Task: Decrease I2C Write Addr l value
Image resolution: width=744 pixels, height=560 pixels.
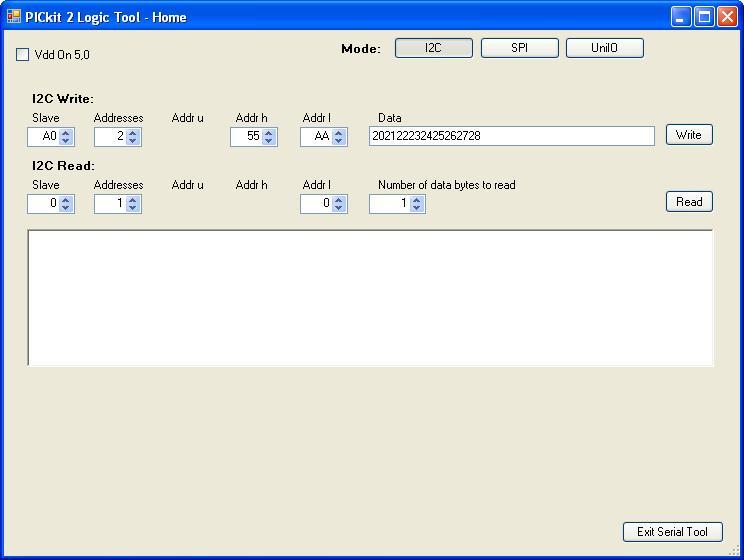Action: click(339, 141)
